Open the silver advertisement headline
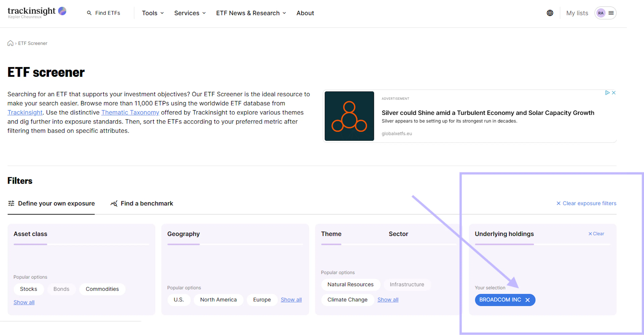The width and height of the screenshot is (644, 335). point(488,113)
